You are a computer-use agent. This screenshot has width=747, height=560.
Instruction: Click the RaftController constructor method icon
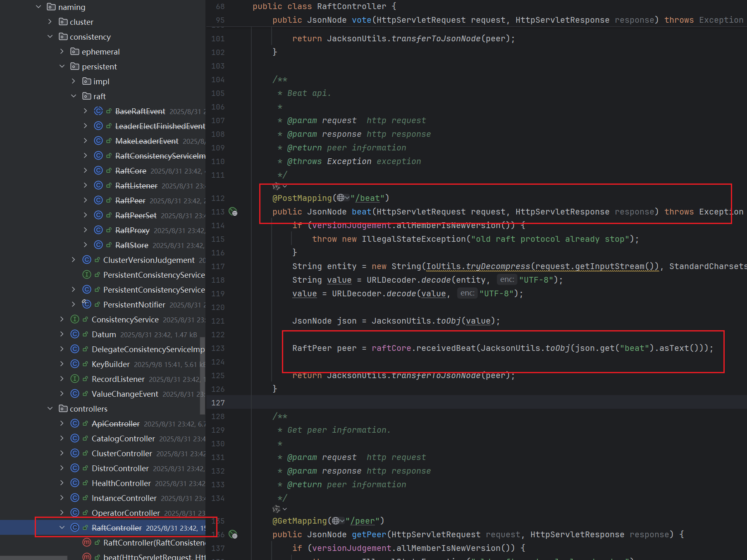pos(87,543)
